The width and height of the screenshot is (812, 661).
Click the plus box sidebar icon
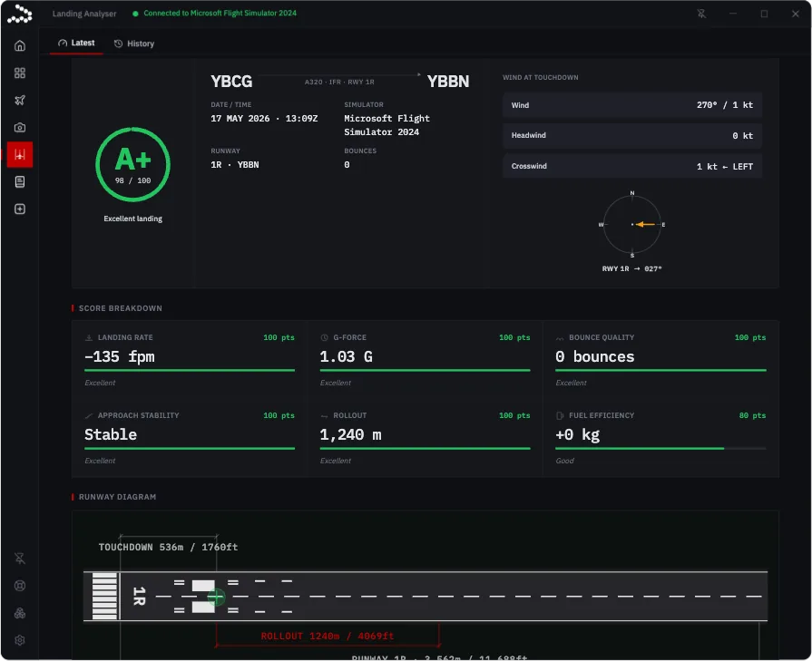click(20, 209)
